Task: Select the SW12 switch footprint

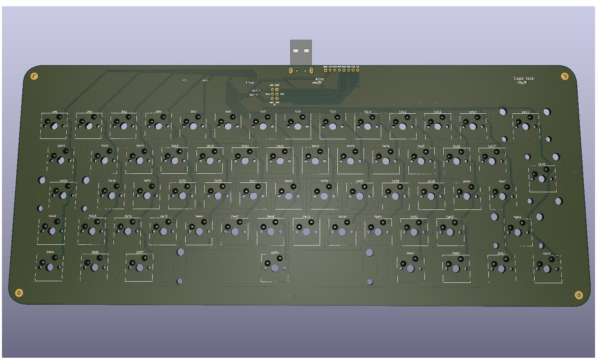Action: tap(438, 126)
